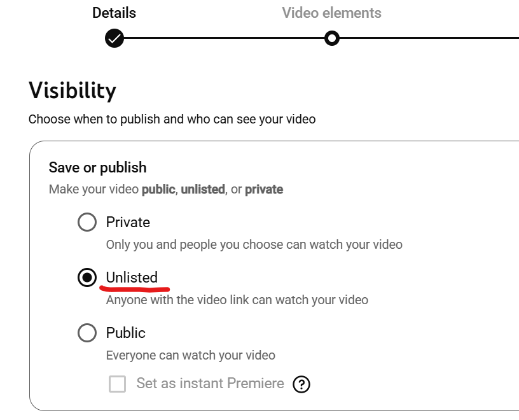Go to the Details step label
This screenshot has height=420, width=519.
click(x=114, y=13)
